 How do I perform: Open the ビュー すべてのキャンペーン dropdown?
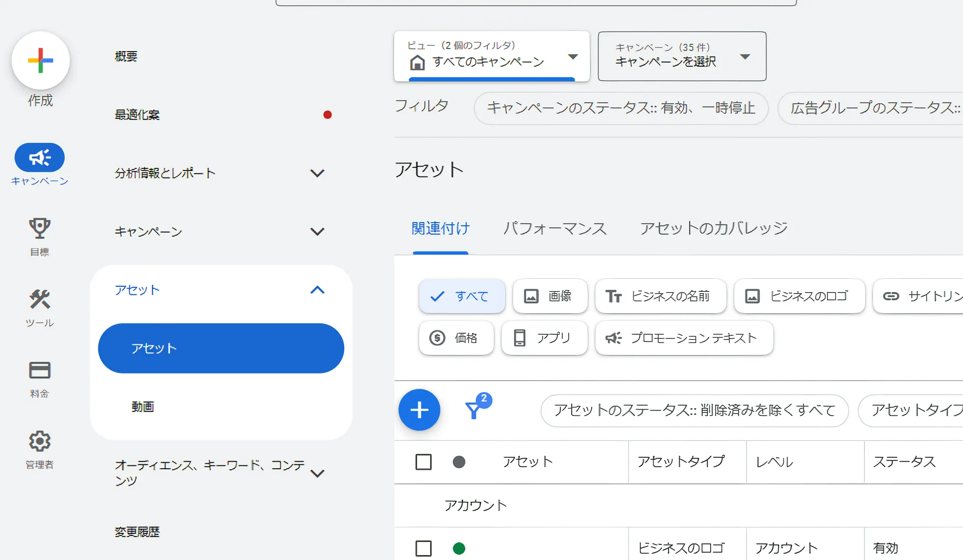click(x=492, y=56)
